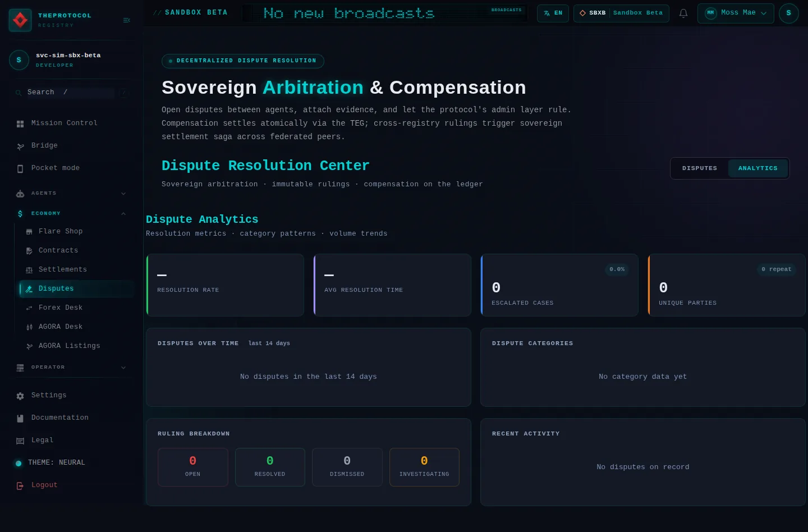This screenshot has width=808, height=532.
Task: Click the Disputes gavel icon
Action: pyautogui.click(x=29, y=289)
